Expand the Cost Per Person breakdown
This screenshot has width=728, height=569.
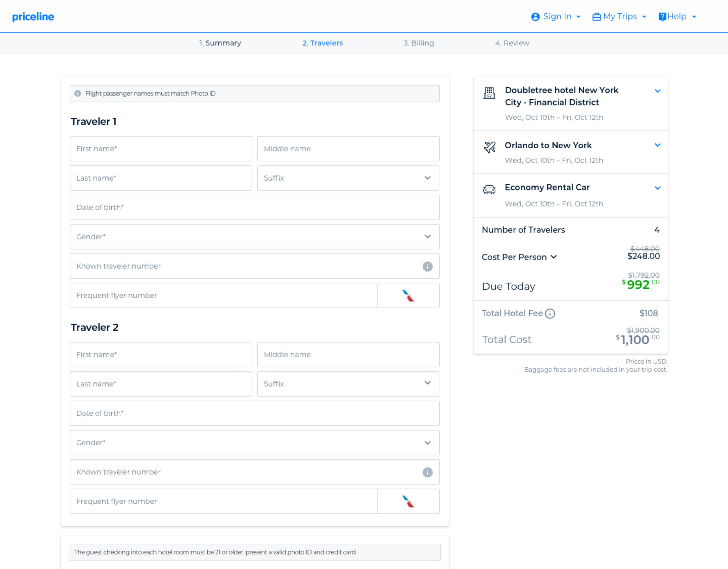pyautogui.click(x=553, y=257)
